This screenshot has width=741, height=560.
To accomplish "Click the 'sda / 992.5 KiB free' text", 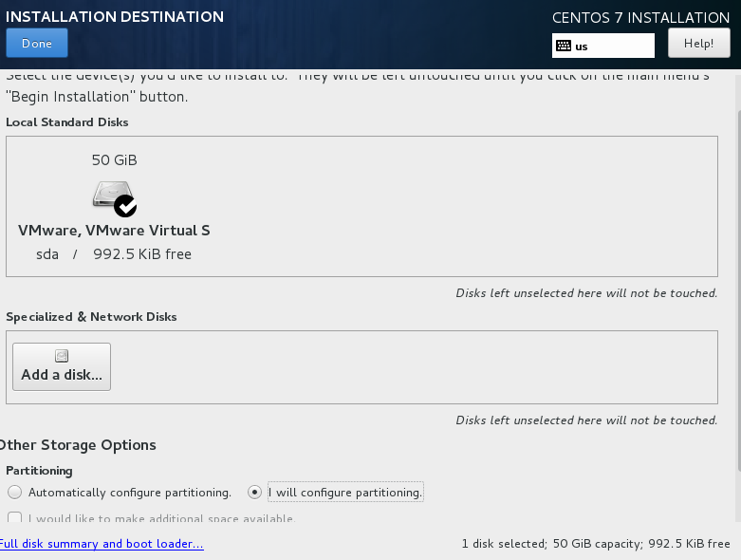I will tap(114, 254).
